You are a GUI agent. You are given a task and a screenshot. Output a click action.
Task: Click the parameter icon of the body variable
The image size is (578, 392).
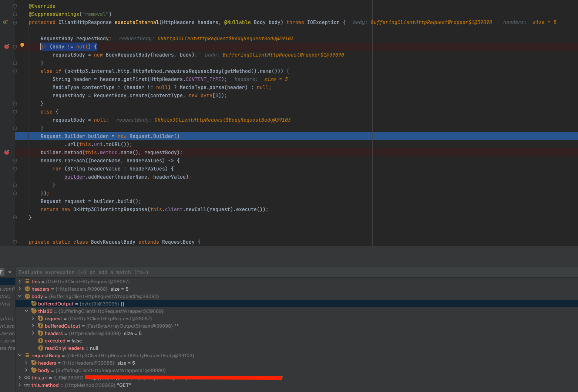[x=27, y=296]
